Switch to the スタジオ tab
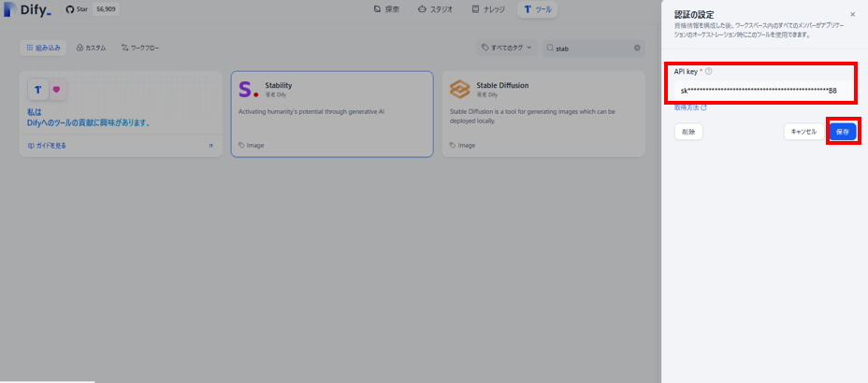The width and height of the screenshot is (868, 383). [435, 9]
